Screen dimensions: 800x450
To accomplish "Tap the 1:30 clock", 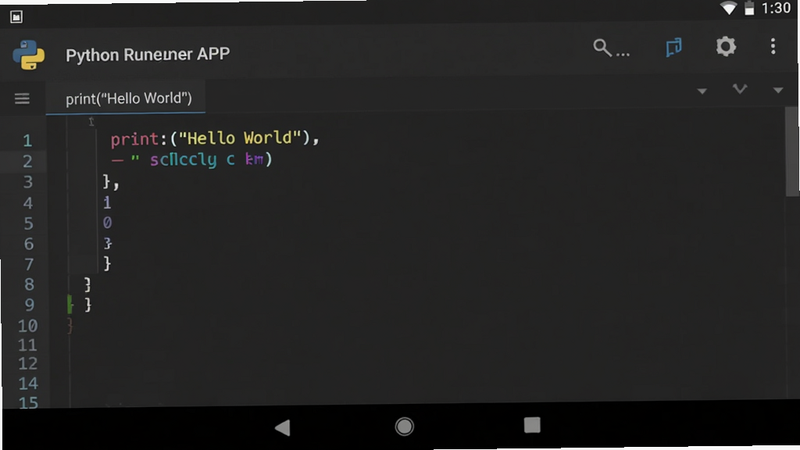I will [776, 8].
